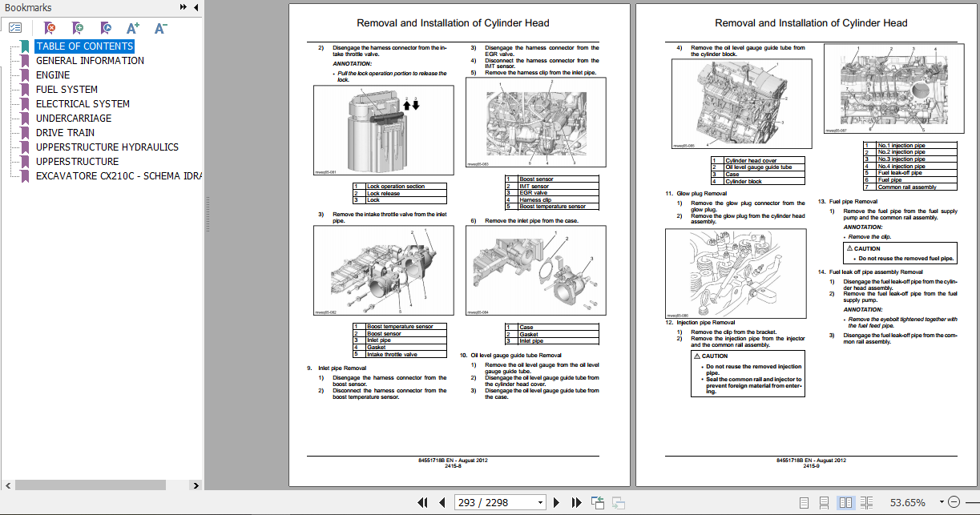980x515 pixels.
Task: Click the '9. Inlet pipe Removal' heading
Action: 337,368
